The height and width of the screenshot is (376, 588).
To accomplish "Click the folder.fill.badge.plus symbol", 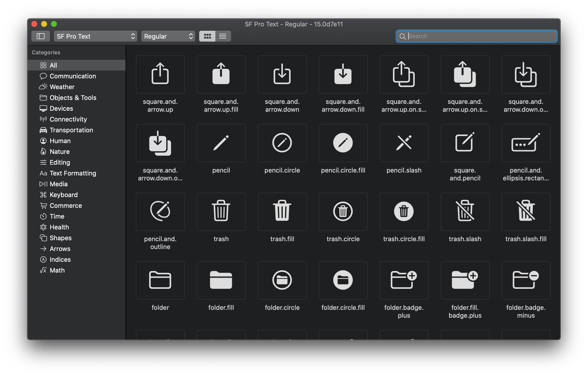I will click(x=465, y=281).
